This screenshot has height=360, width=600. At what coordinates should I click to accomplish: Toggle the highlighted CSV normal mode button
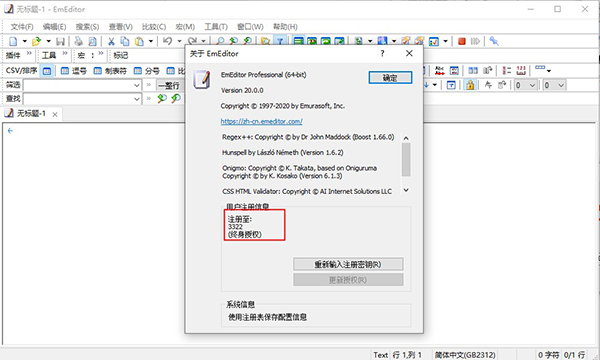pyautogui.click(x=47, y=71)
